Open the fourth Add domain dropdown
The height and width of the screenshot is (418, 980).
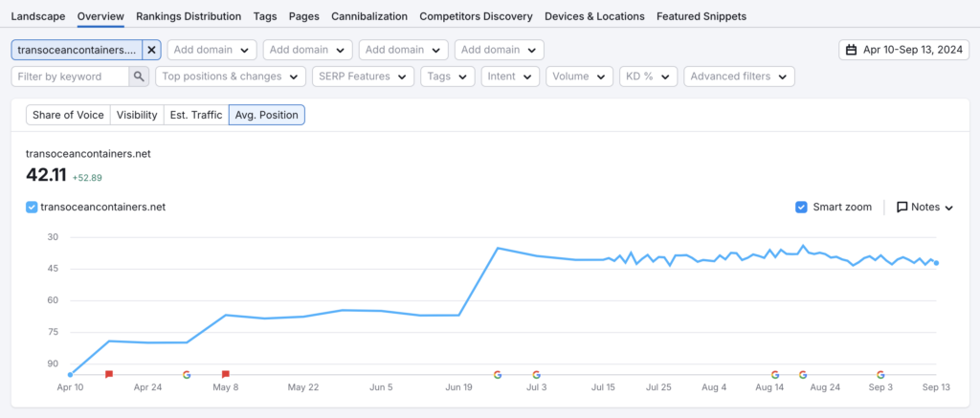click(500, 50)
